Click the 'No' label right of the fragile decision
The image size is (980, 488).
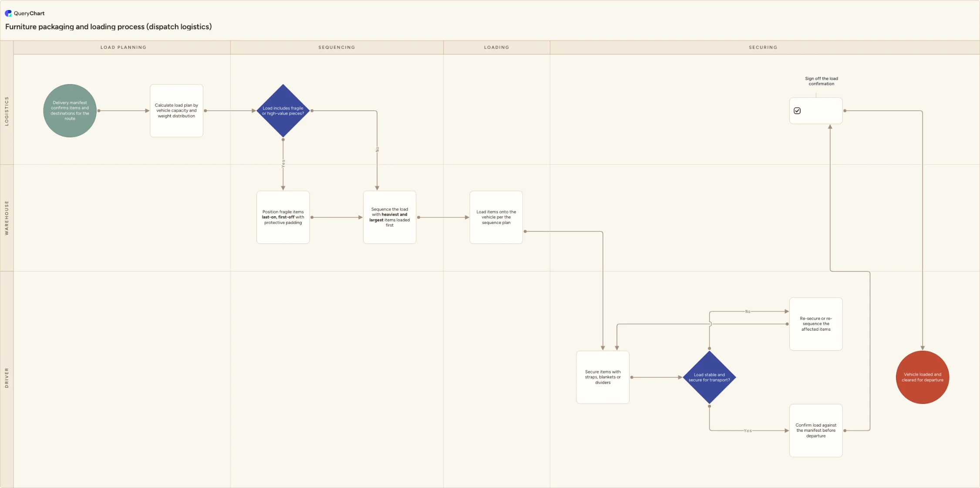point(377,149)
